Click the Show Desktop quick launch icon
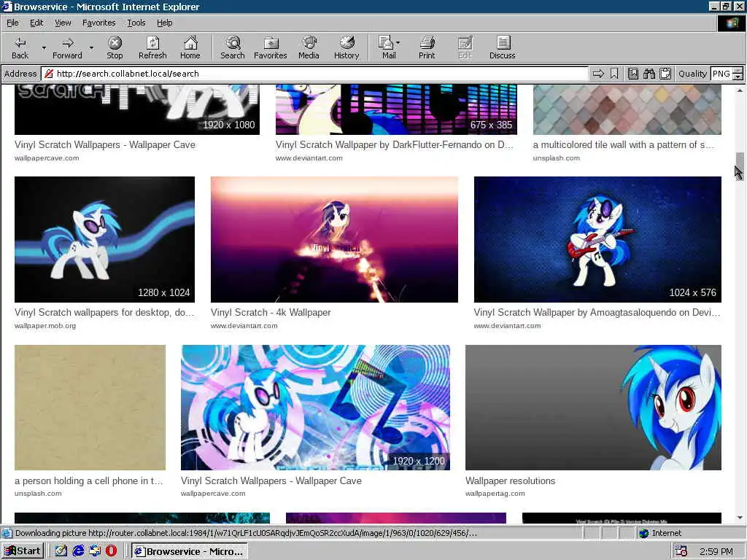This screenshot has width=747, height=560. point(61,551)
